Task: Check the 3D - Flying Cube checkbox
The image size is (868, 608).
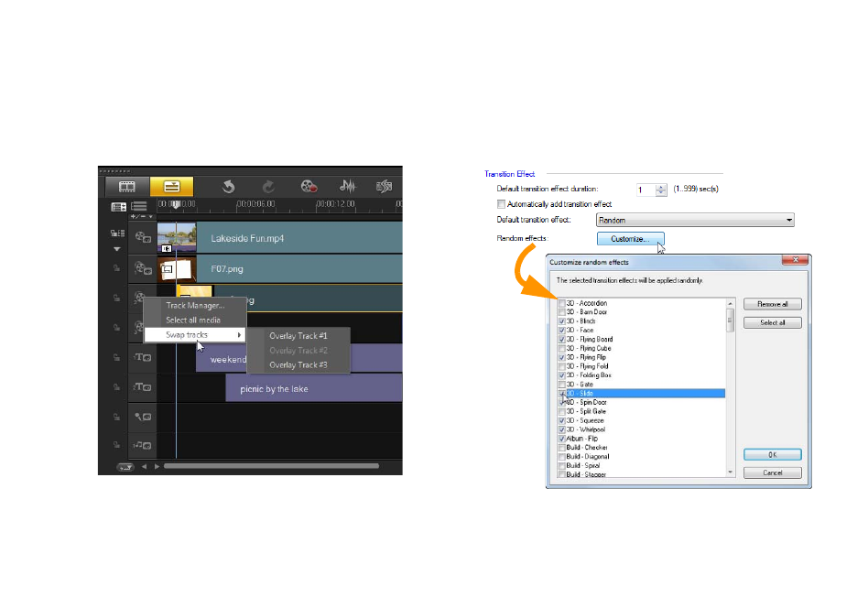Action: pyautogui.click(x=562, y=348)
